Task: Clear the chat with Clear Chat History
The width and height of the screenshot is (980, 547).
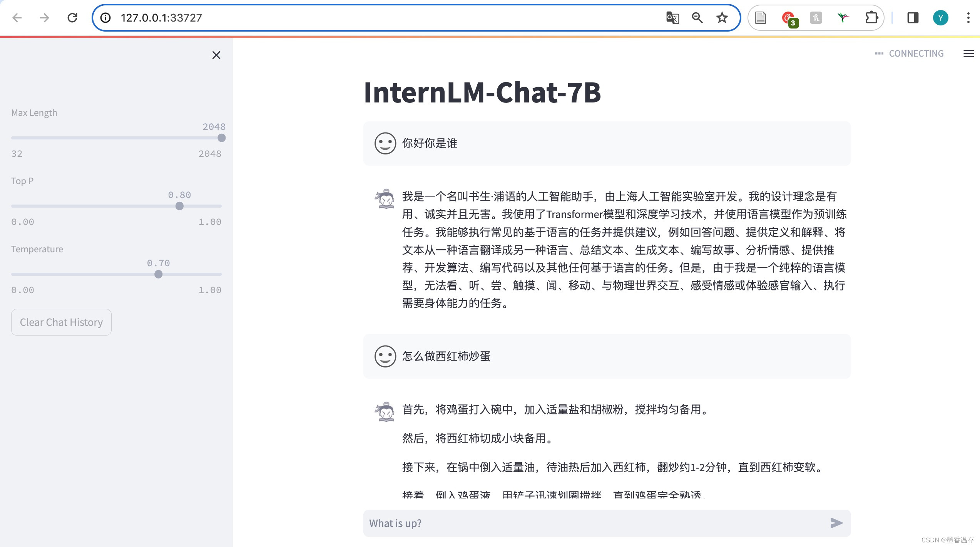Action: 61,322
